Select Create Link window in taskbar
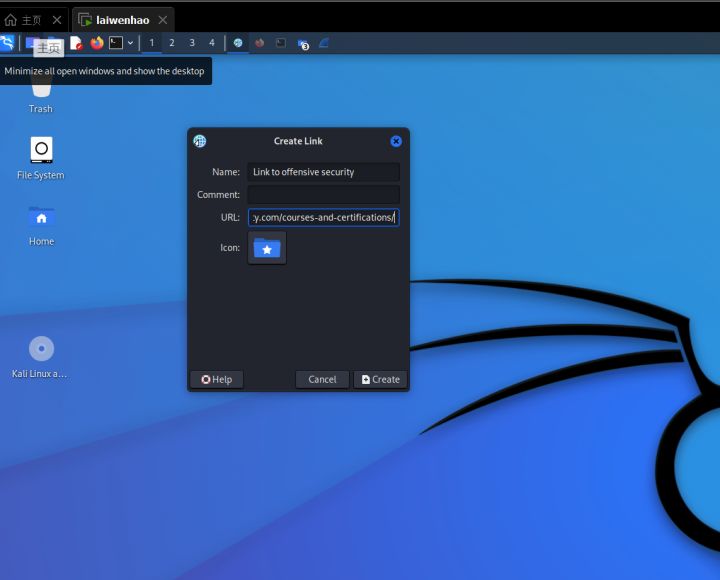This screenshot has width=720, height=580. pyautogui.click(x=238, y=43)
